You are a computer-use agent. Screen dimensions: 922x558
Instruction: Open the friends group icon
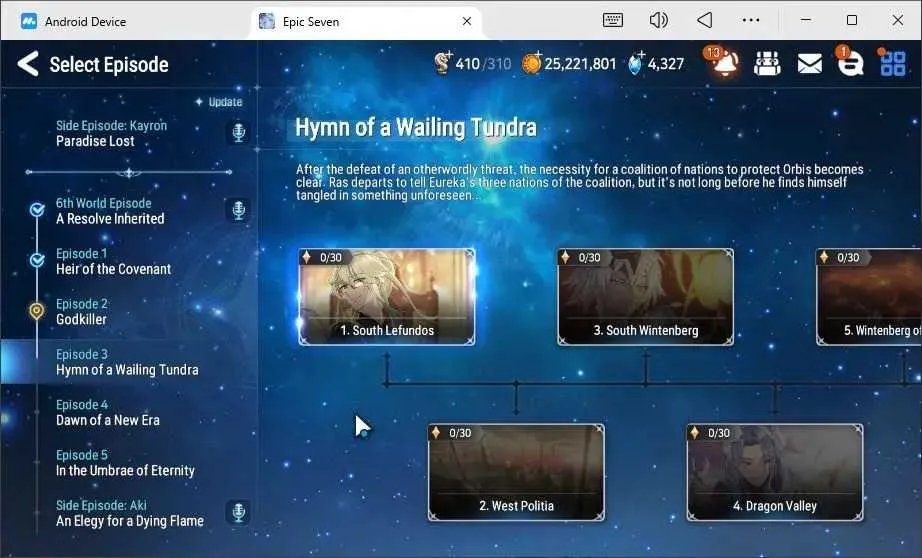767,64
